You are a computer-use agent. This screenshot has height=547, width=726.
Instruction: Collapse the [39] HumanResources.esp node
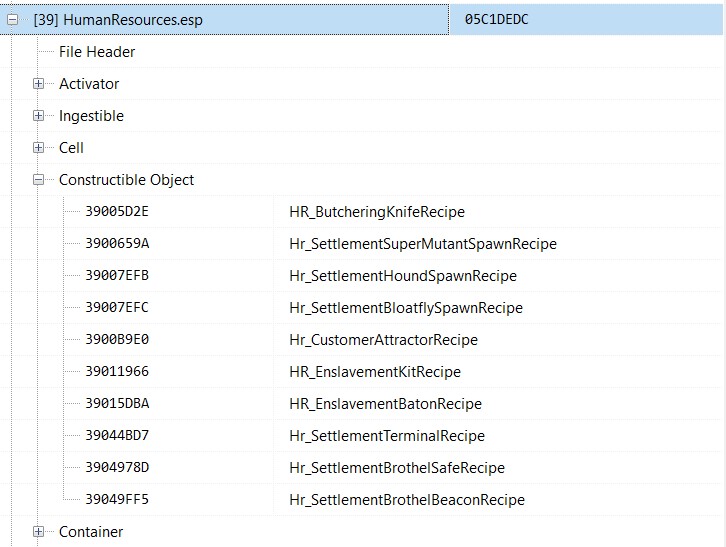click(13, 20)
